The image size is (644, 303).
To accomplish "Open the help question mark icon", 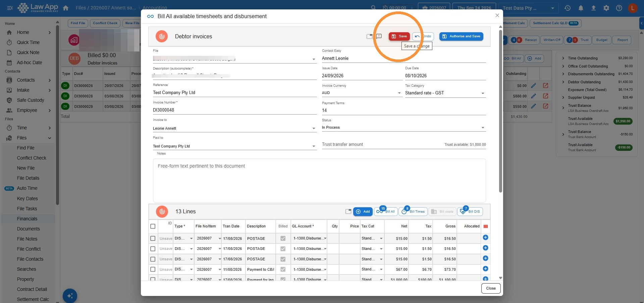I will 619,8.
